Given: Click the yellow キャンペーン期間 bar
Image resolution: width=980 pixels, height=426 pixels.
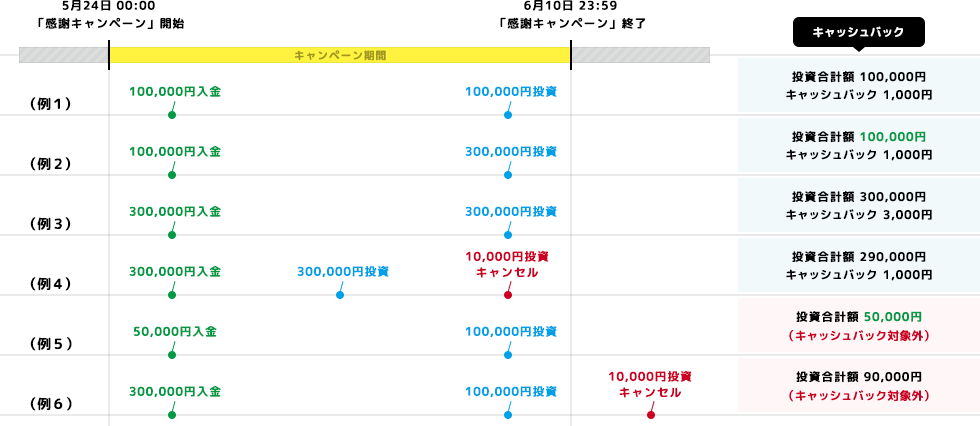Looking at the screenshot, I should pos(339,55).
